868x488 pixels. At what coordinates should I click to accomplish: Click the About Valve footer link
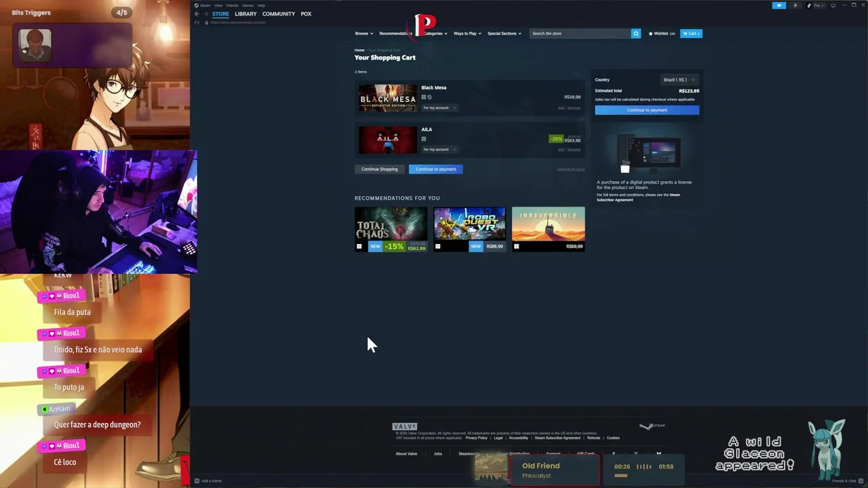(406, 453)
